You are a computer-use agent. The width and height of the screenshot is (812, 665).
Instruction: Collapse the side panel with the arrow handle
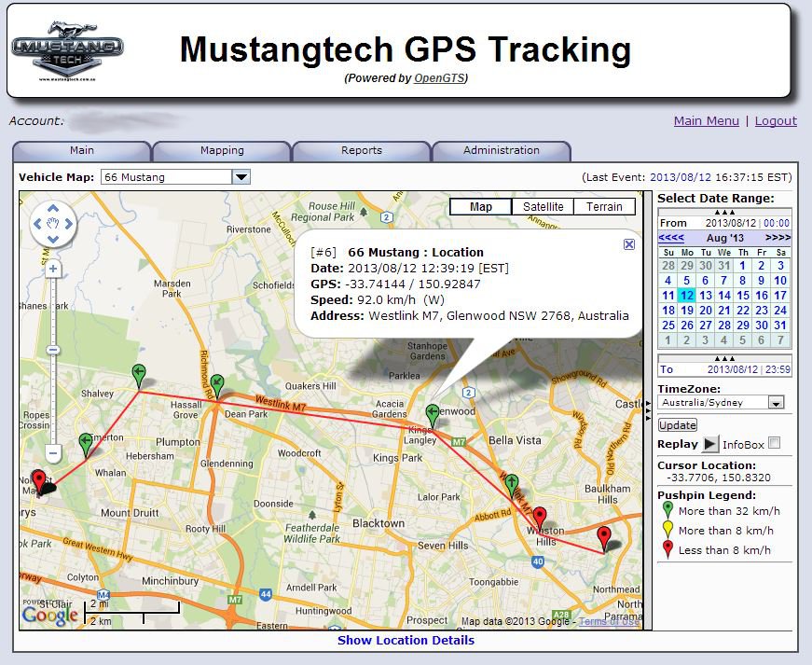(648, 410)
